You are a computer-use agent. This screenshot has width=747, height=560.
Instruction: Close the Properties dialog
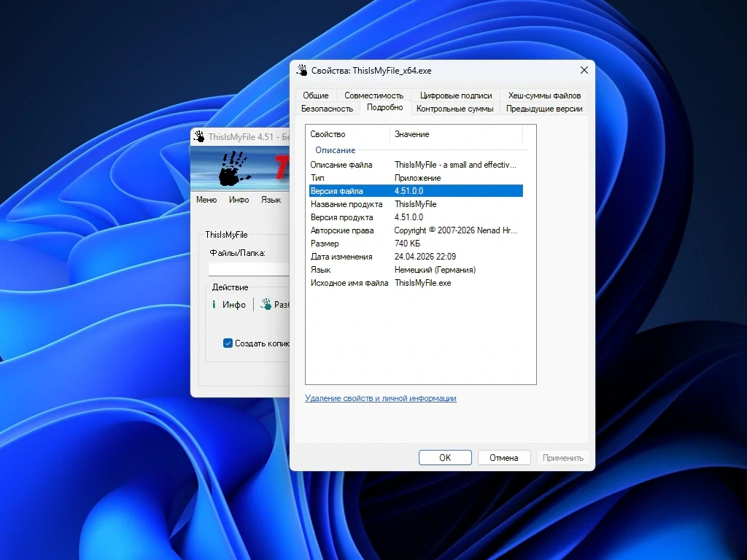(584, 71)
